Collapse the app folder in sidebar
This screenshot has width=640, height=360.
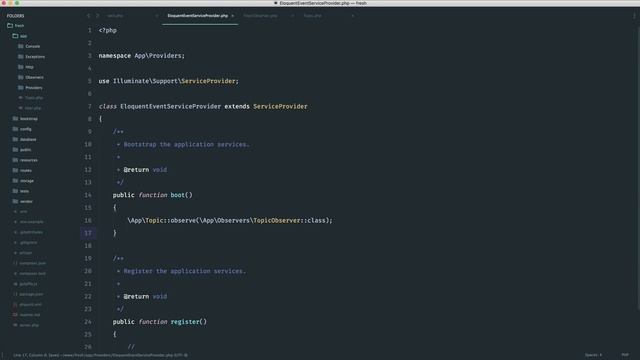[x=19, y=36]
